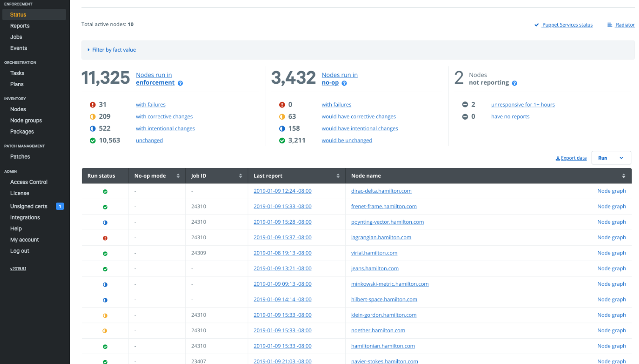
Task: Click the status icon in dirac-delta row
Action: pyautogui.click(x=105, y=192)
